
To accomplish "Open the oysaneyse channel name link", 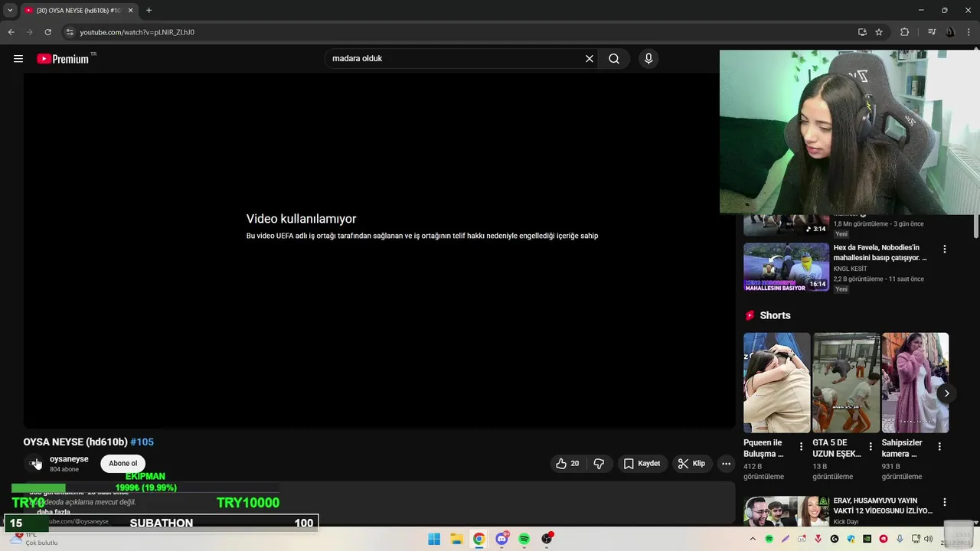I will coord(69,459).
